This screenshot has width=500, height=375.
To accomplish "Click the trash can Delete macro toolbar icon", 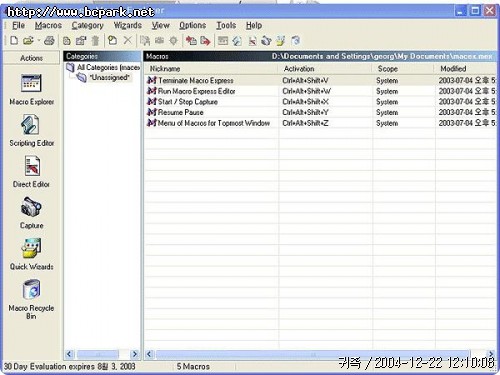I will click(95, 41).
